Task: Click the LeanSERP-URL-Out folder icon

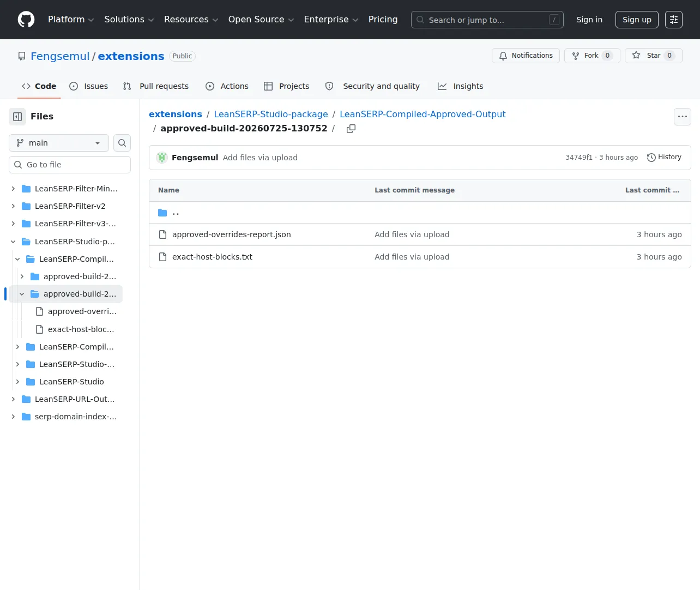Action: click(x=26, y=399)
